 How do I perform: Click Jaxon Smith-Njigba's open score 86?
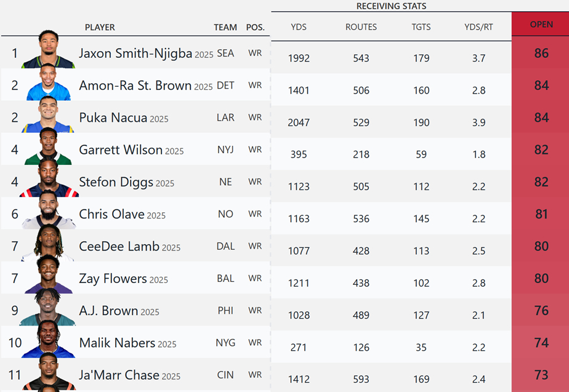coord(541,54)
